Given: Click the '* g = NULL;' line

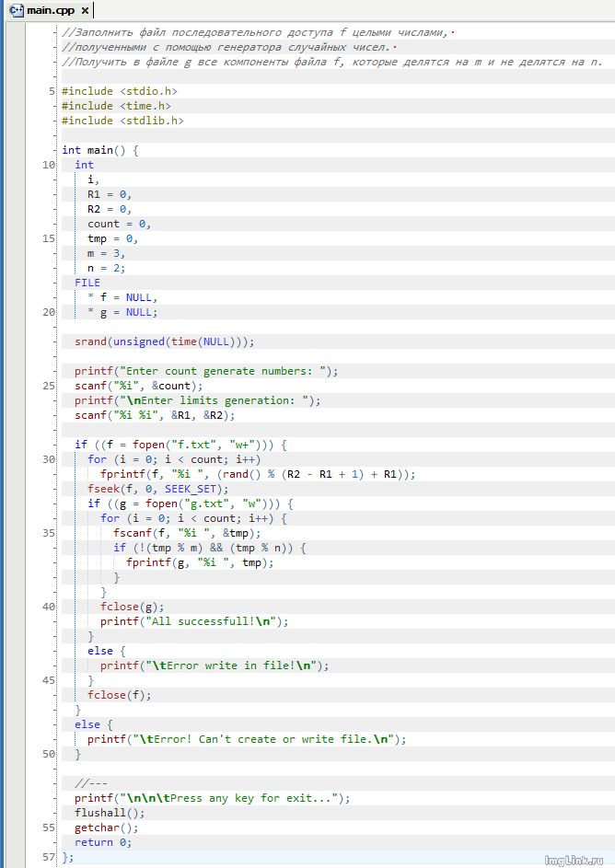Looking at the screenshot, I should pos(122,312).
